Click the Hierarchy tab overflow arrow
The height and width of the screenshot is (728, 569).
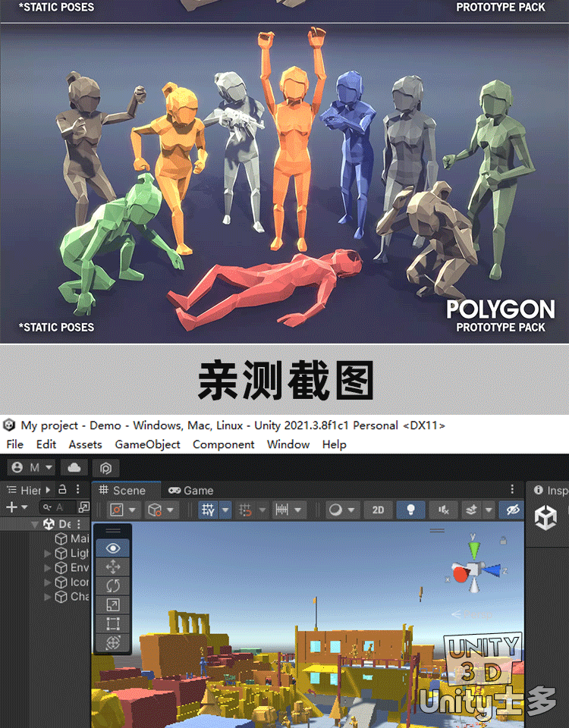pos(48,490)
